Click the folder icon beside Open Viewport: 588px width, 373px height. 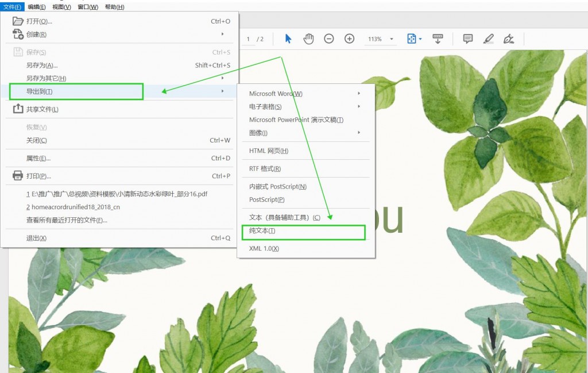tap(18, 21)
